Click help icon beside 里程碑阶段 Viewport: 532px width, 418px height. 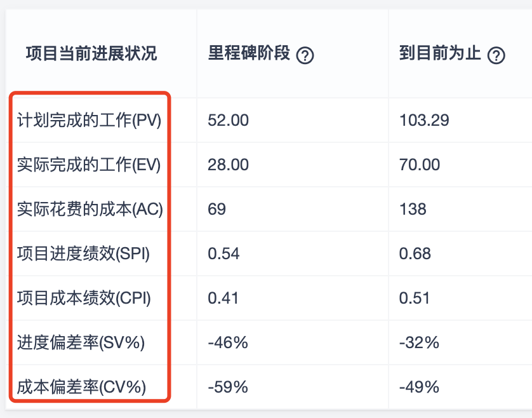(305, 55)
